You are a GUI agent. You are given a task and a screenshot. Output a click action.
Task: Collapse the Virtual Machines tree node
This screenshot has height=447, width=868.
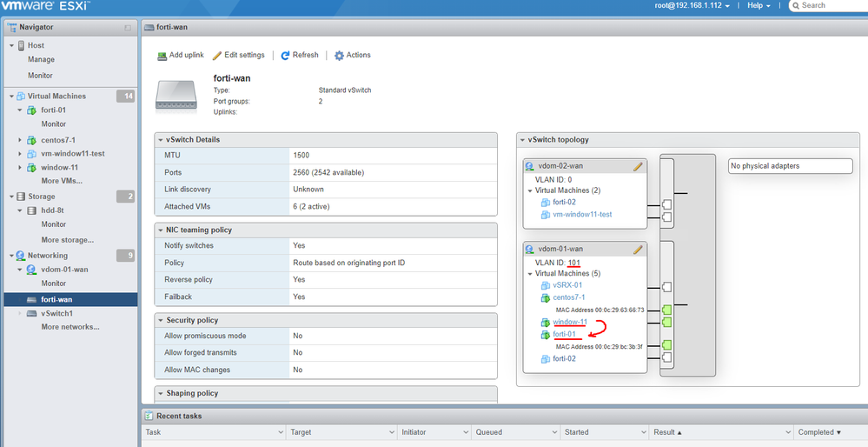pyautogui.click(x=11, y=97)
